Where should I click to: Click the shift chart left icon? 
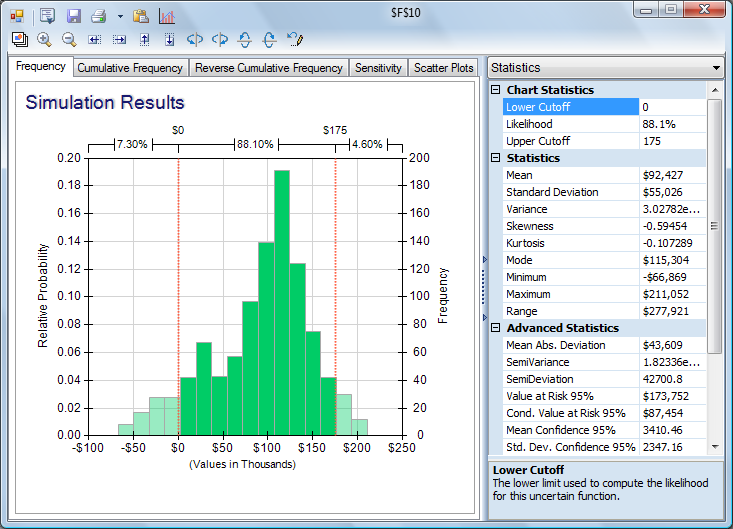[x=95, y=40]
